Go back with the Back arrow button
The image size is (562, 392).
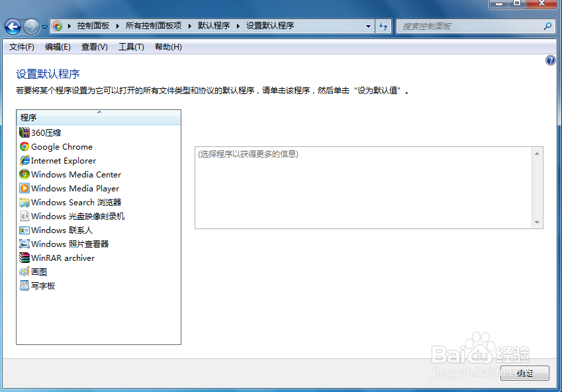tap(13, 26)
